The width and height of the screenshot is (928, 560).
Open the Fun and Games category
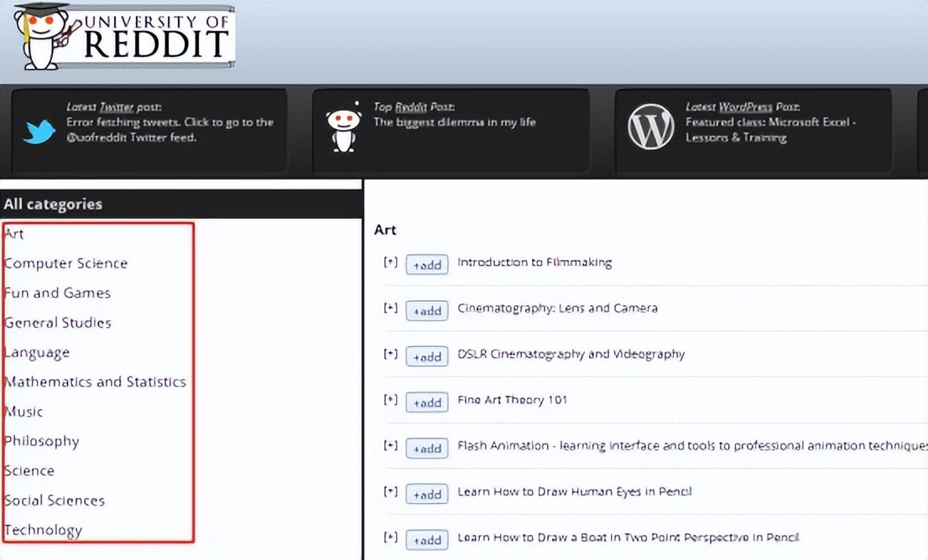click(57, 293)
